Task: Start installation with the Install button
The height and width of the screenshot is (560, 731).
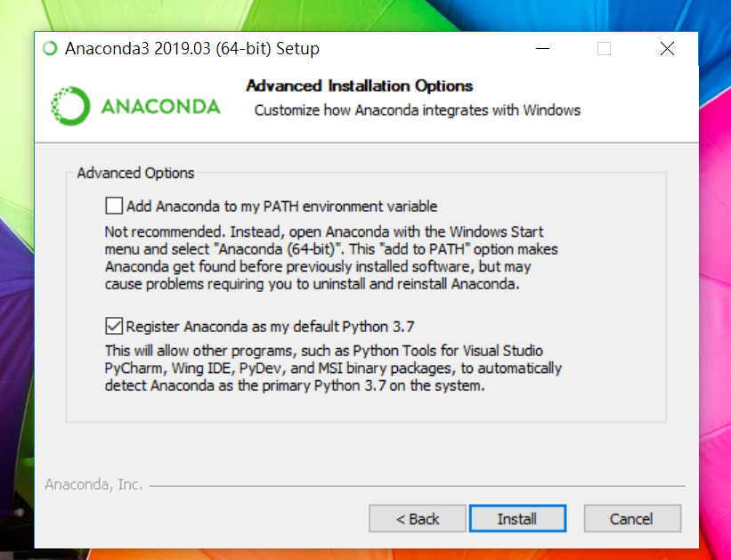Action: coord(517,519)
